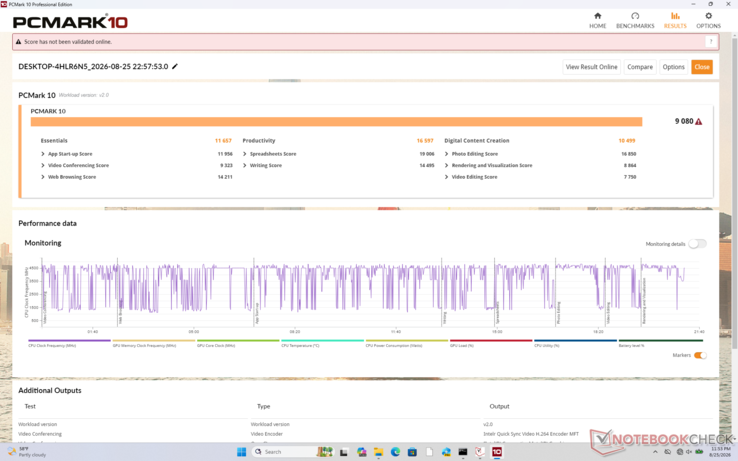This screenshot has height=461, width=738.
Task: Edit the result name with pencil icon
Action: click(x=175, y=66)
